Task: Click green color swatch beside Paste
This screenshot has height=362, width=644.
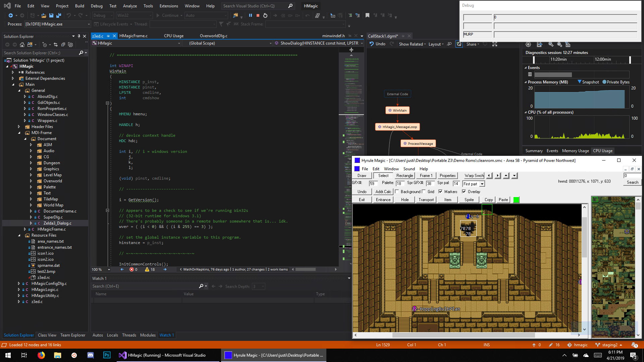Action: tap(516, 200)
